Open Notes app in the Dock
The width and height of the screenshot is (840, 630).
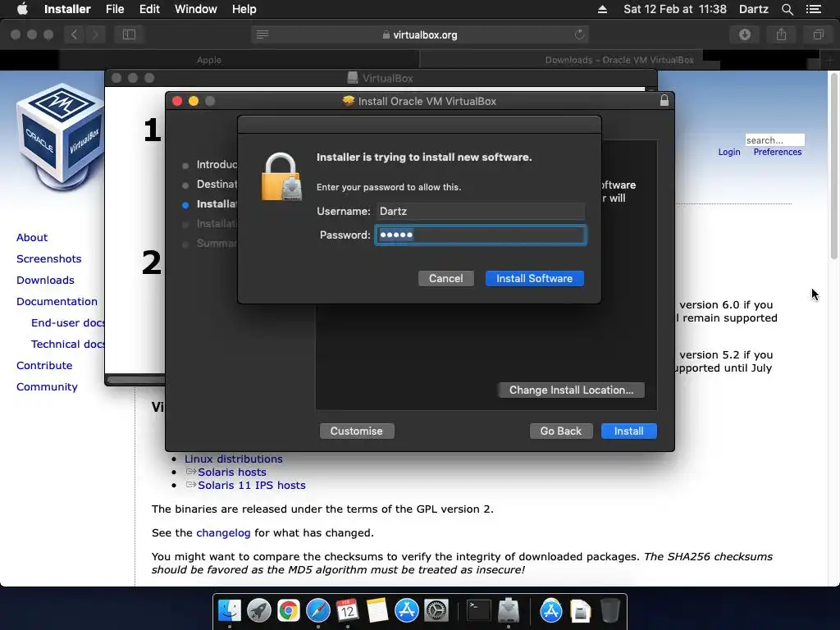377,610
